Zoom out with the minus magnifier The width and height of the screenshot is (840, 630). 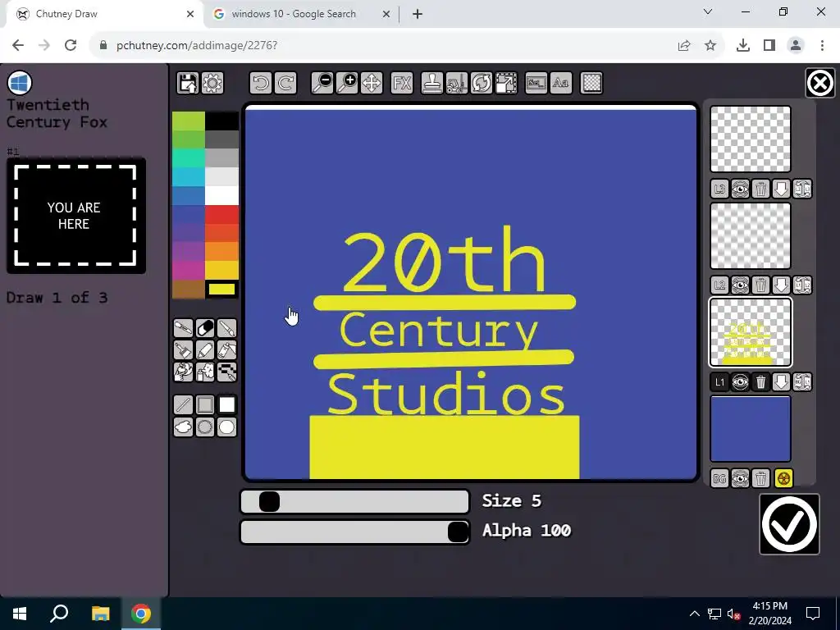(x=322, y=83)
